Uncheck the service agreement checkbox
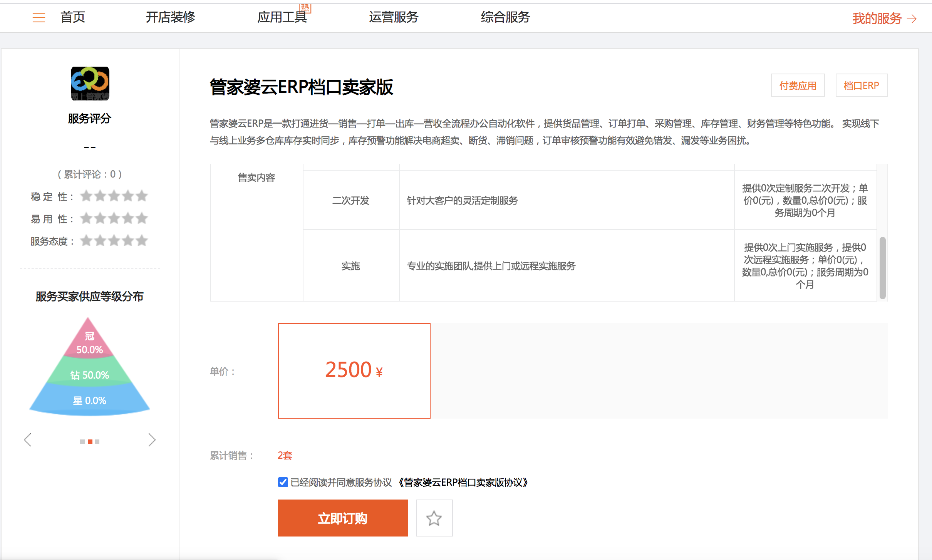932x560 pixels. click(283, 482)
